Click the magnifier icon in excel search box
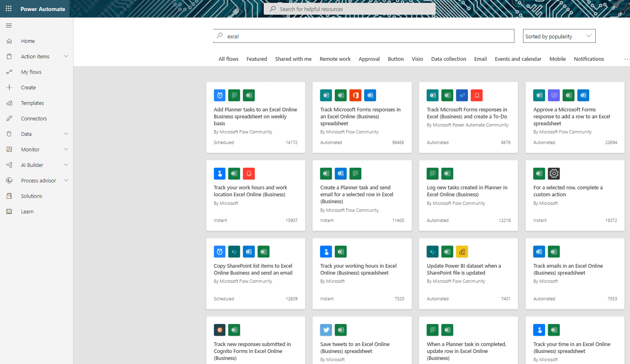Viewport: 630px width, 364px height. [220, 36]
